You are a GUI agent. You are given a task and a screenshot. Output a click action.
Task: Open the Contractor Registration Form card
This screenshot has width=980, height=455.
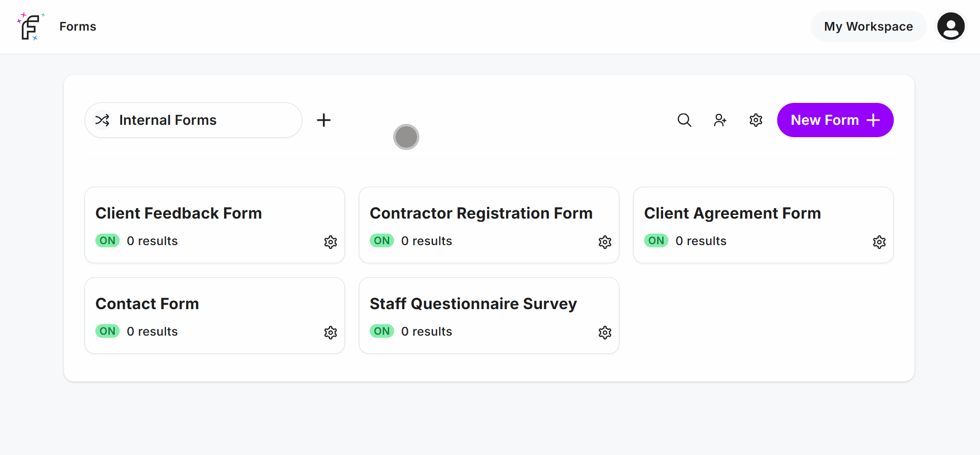click(x=489, y=225)
